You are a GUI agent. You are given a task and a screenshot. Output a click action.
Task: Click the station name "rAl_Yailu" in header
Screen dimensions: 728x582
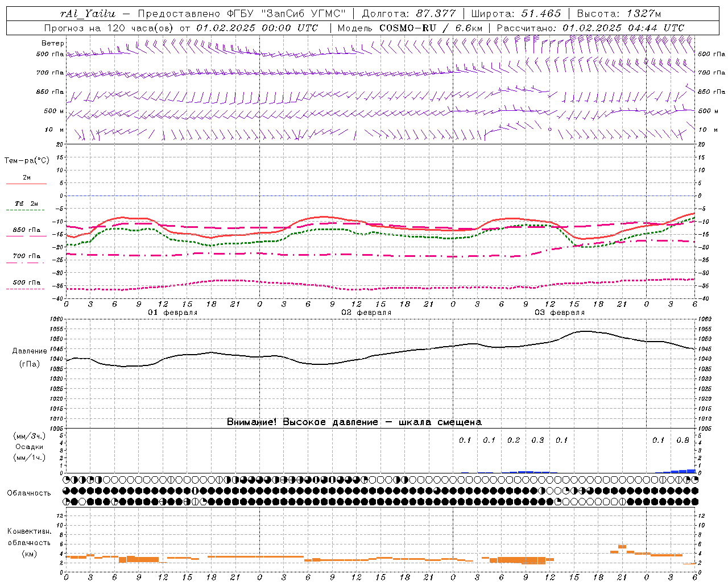pos(88,14)
